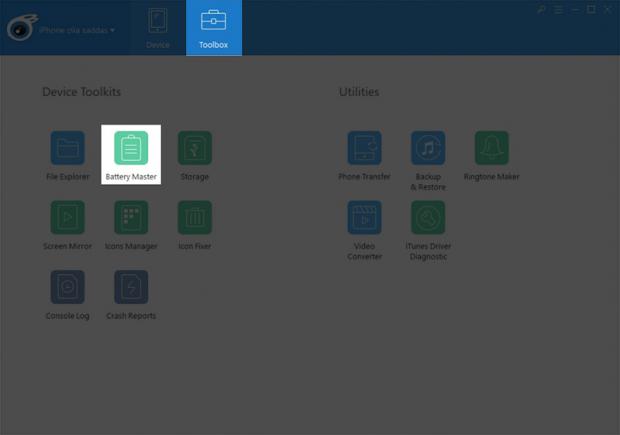Open the File Explorer toolkit
Image resolution: width=620 pixels, height=435 pixels.
67,148
